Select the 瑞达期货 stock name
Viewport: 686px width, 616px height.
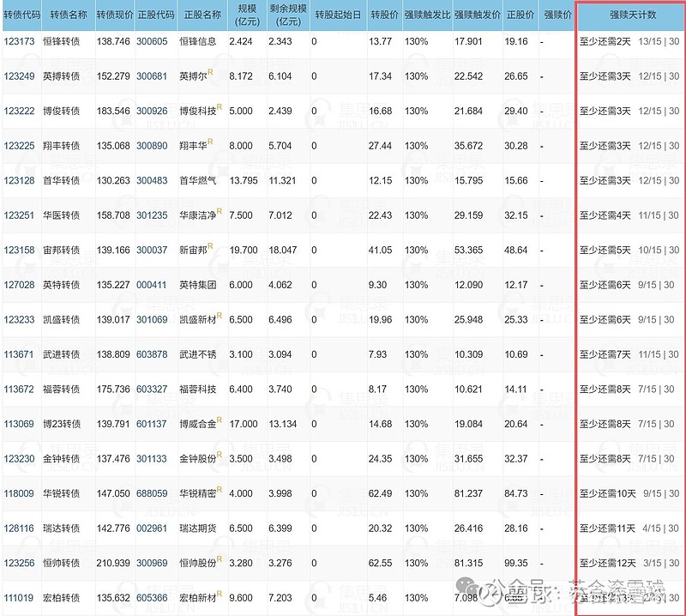(x=198, y=528)
